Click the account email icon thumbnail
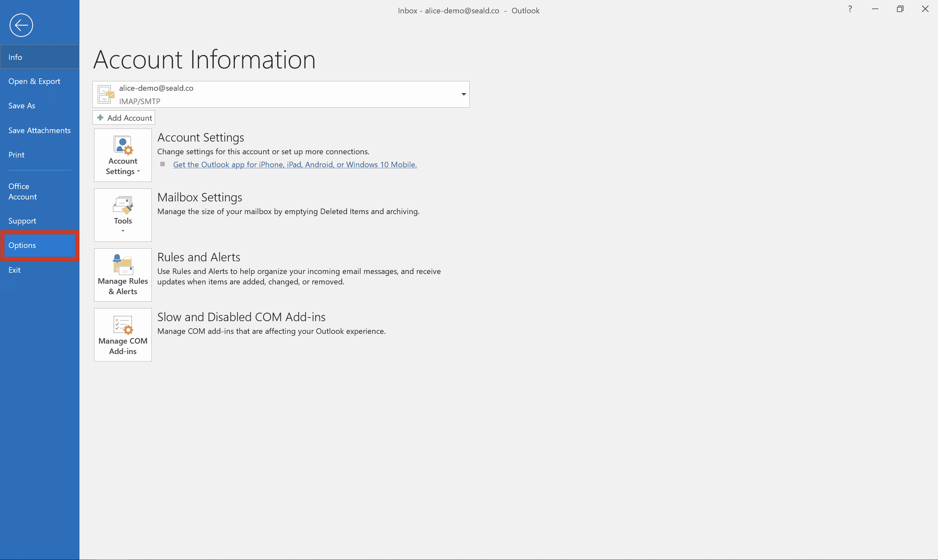Viewport: 938px width, 560px height. (x=105, y=94)
